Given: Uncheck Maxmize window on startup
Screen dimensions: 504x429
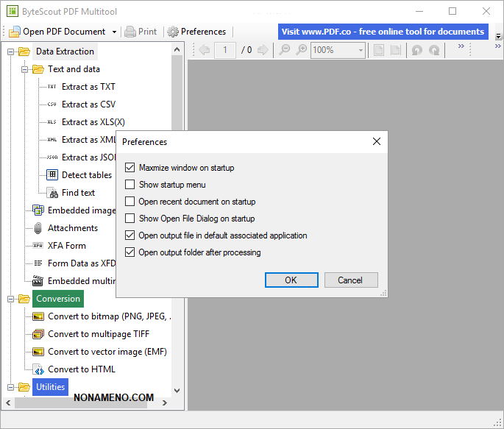Looking at the screenshot, I should (130, 168).
